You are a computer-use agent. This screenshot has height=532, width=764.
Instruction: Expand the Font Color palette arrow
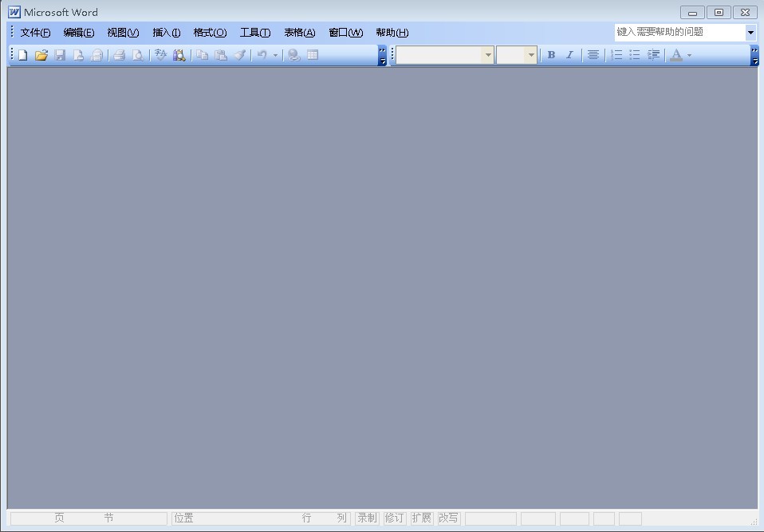pos(689,55)
